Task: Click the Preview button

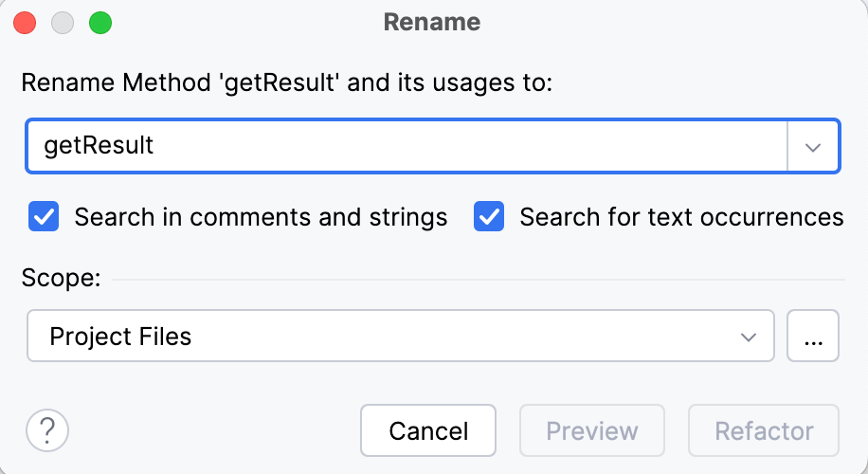Action: (592, 431)
